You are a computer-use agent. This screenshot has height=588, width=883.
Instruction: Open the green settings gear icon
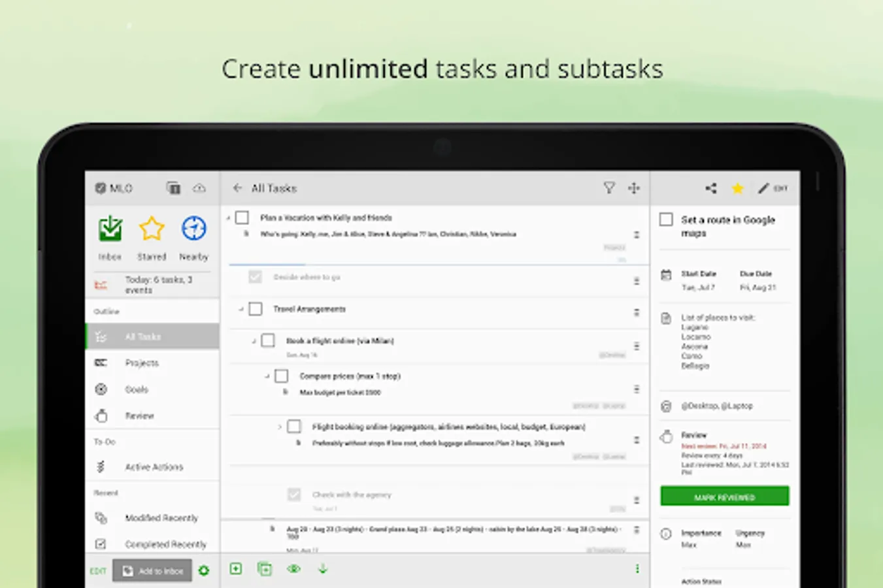click(204, 571)
